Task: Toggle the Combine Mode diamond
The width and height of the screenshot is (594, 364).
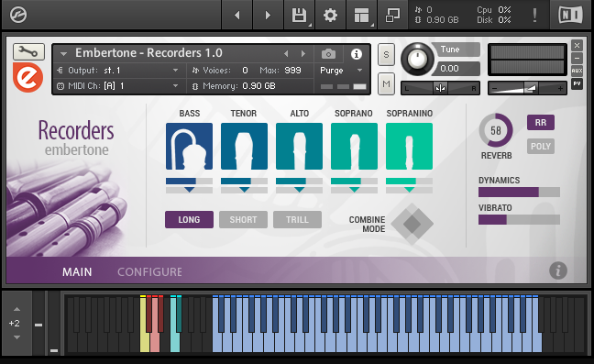Action: click(412, 224)
